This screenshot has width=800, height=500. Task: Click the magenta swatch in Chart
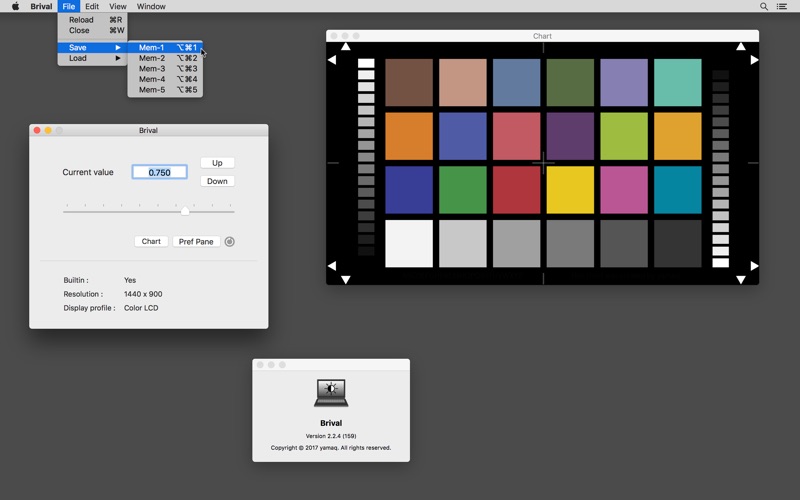(624, 190)
